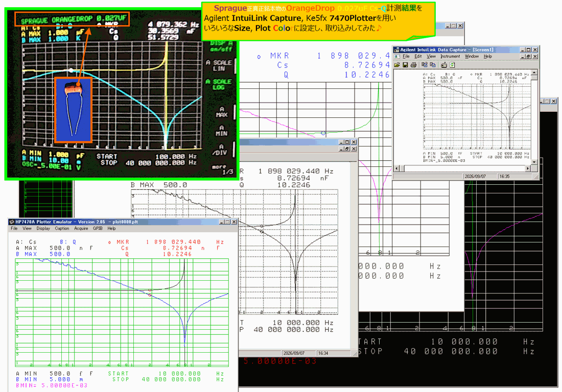Click the BMIN= 5.00000E-03 text in Plotter Emulator
Viewport: 562px width, 392px height.
coord(52,385)
